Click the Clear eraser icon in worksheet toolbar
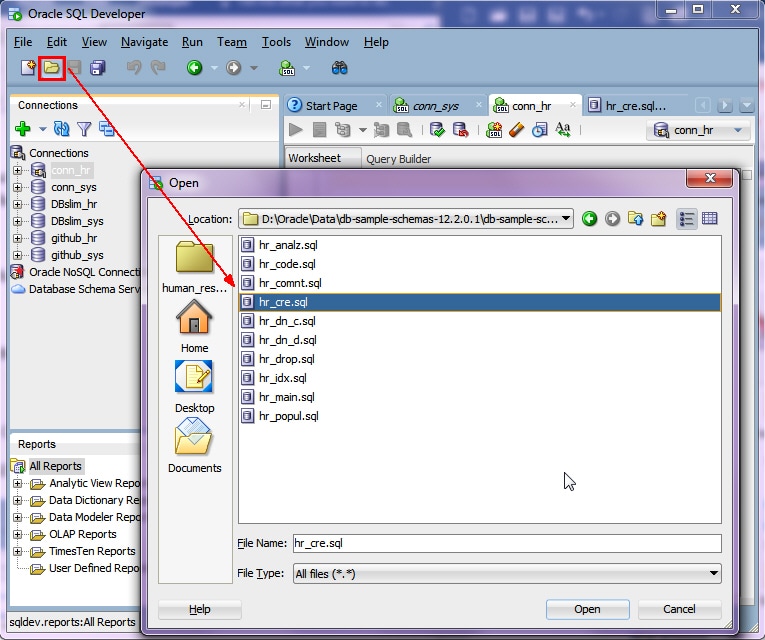 click(x=517, y=130)
